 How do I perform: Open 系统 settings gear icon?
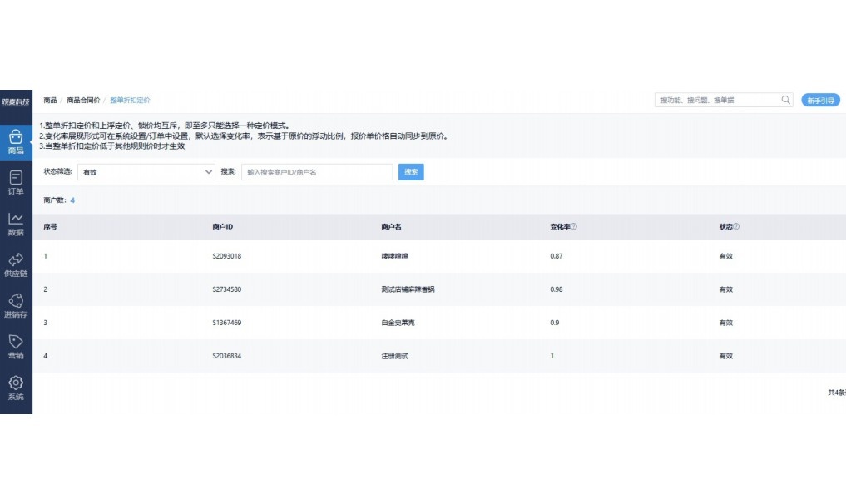(16, 387)
